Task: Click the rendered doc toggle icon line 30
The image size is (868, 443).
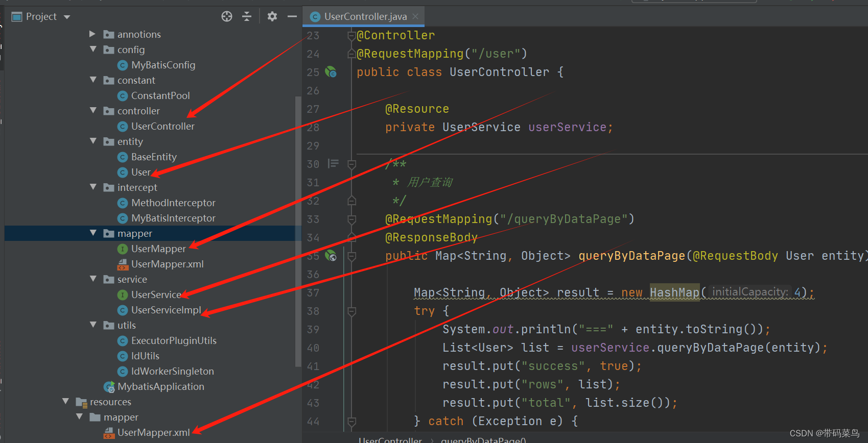Action: pyautogui.click(x=333, y=163)
